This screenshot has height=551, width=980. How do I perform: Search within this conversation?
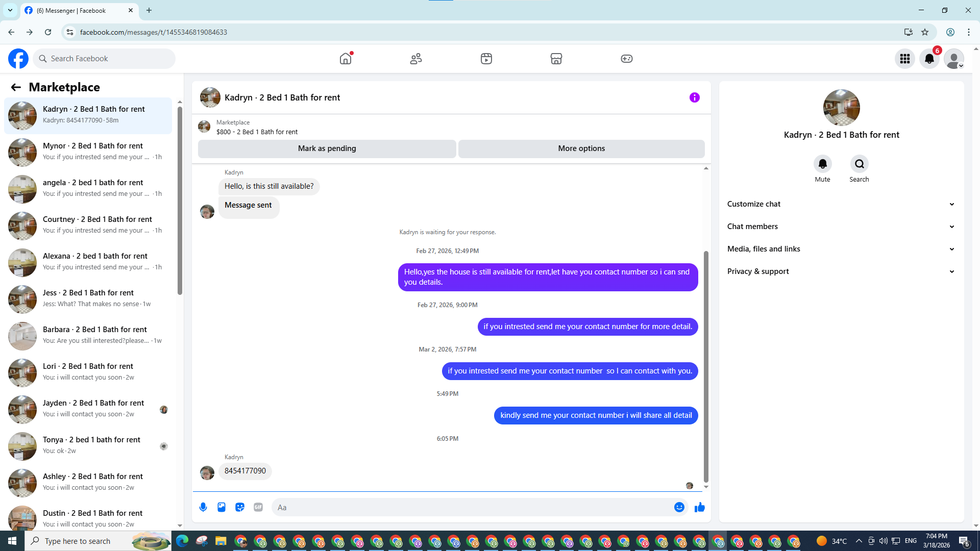coord(859,164)
